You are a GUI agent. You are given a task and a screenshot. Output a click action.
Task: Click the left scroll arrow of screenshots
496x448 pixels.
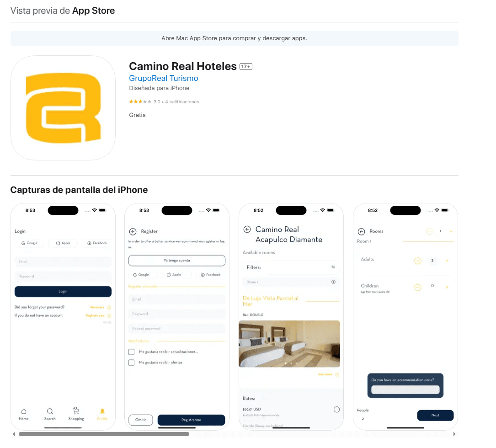[14, 434]
